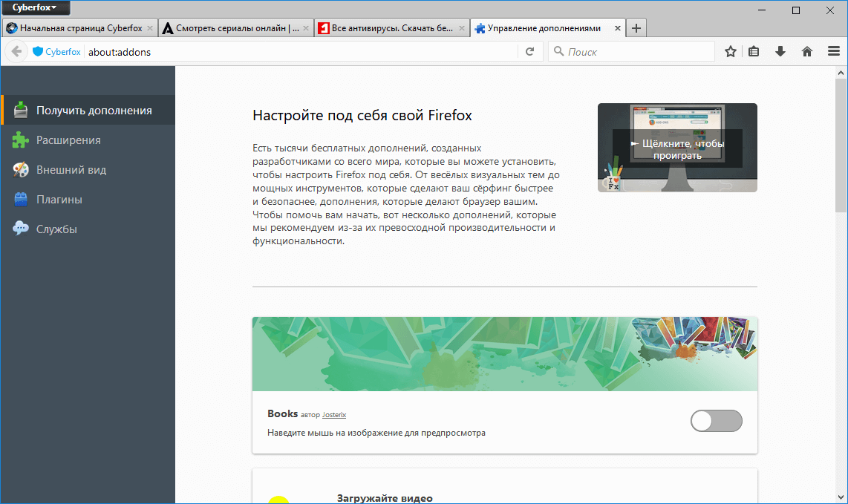This screenshot has width=848, height=504.
Task: Switch to Все антивирусы tab
Action: pyautogui.click(x=391, y=28)
